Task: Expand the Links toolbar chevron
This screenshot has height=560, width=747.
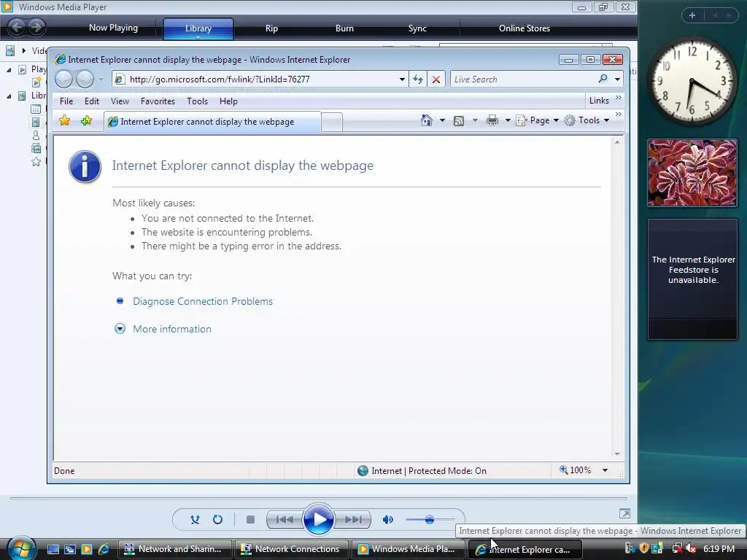Action: coord(619,98)
